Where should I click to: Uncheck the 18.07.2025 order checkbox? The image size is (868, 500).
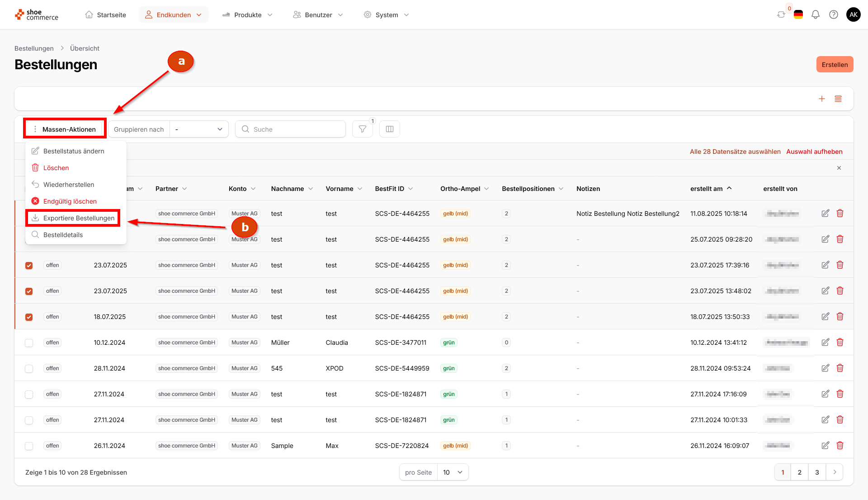(x=29, y=317)
